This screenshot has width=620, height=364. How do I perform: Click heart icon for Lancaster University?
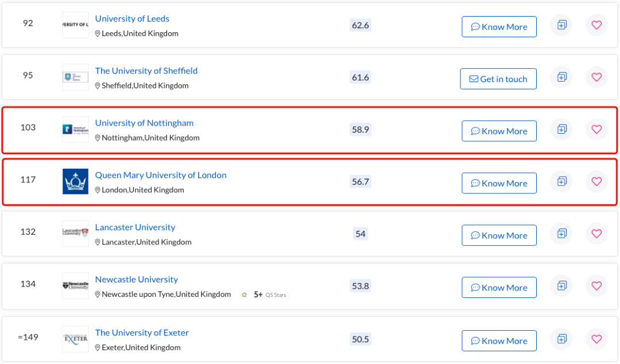pos(596,234)
